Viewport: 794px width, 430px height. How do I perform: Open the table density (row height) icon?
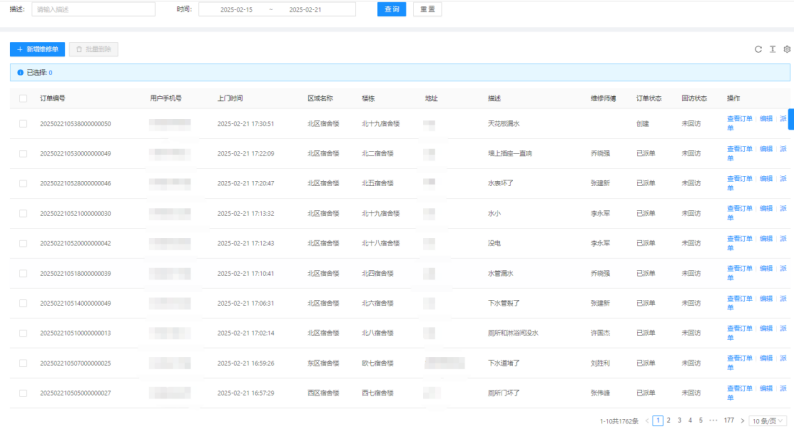[773, 48]
